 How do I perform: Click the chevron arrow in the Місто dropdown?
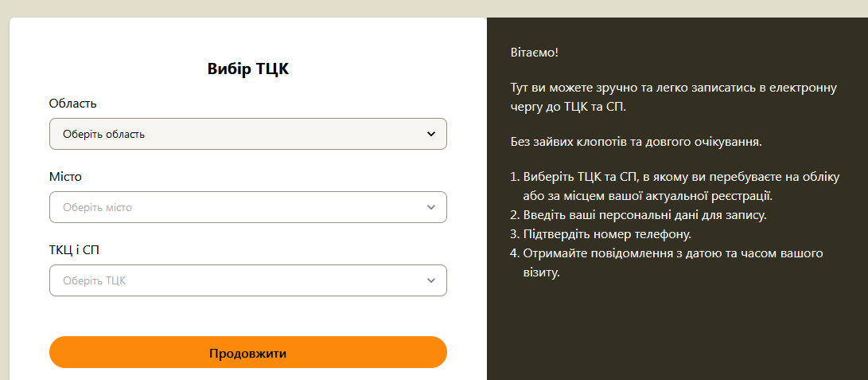(x=431, y=207)
